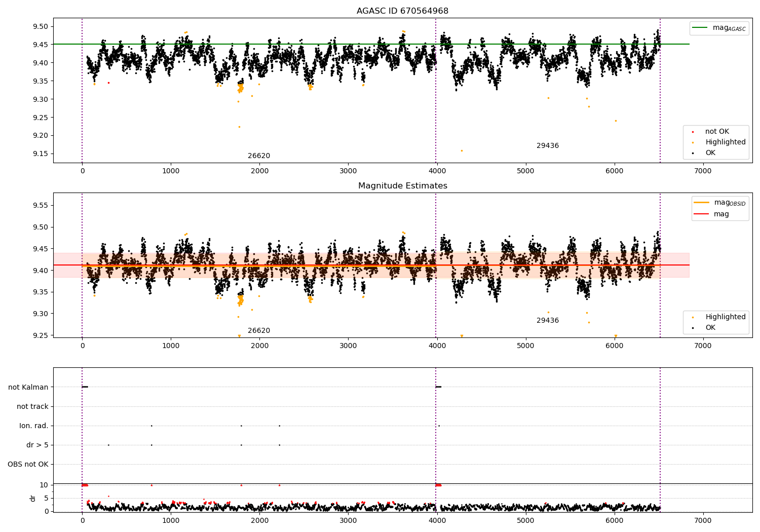Click the 'mag' legend label in middle panel

point(721,214)
